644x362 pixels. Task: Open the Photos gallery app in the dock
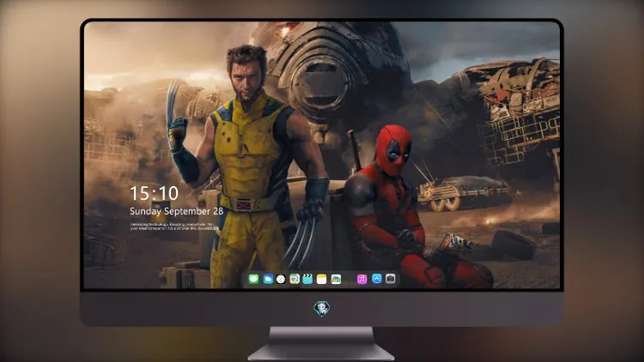[336, 280]
